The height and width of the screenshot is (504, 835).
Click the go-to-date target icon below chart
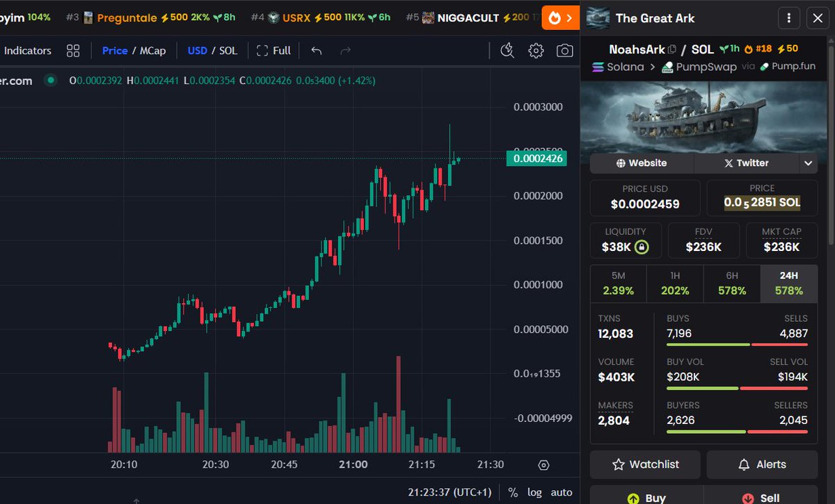544,465
